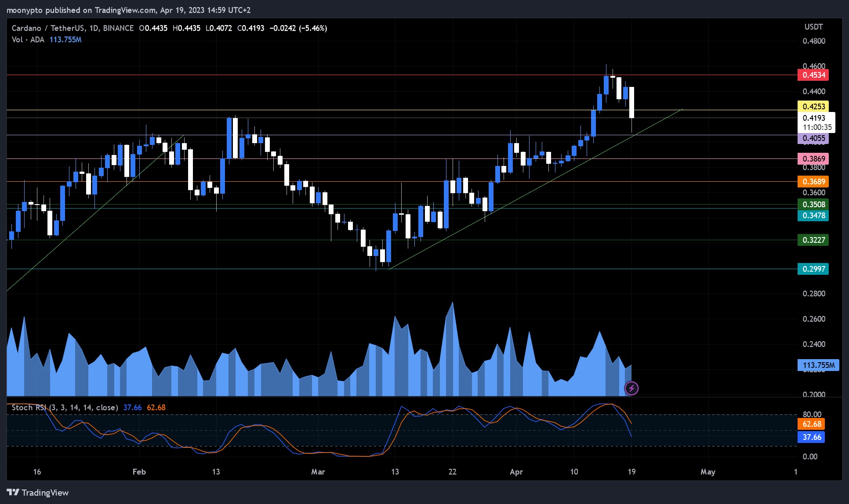This screenshot has height=504, width=849.
Task: Click the 0.4800 price scale value
Action: click(814, 41)
